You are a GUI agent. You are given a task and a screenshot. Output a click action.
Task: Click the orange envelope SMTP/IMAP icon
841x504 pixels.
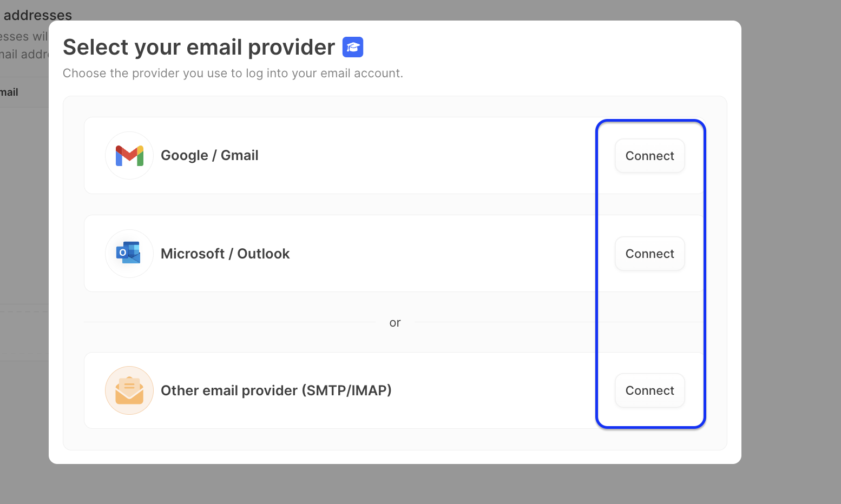pos(129,390)
